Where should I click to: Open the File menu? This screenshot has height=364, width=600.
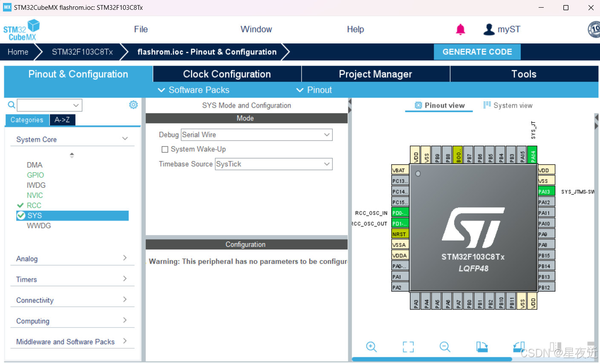pos(141,29)
